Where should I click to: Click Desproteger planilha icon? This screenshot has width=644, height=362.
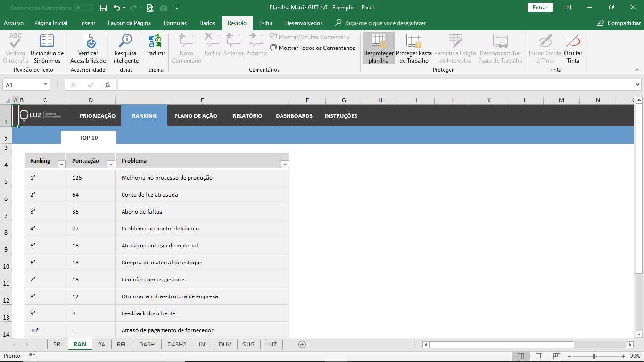click(379, 41)
